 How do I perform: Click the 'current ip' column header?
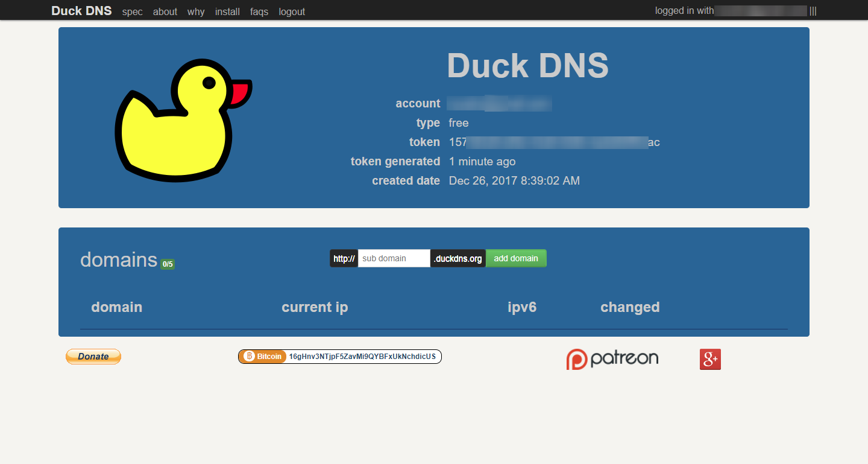(315, 307)
